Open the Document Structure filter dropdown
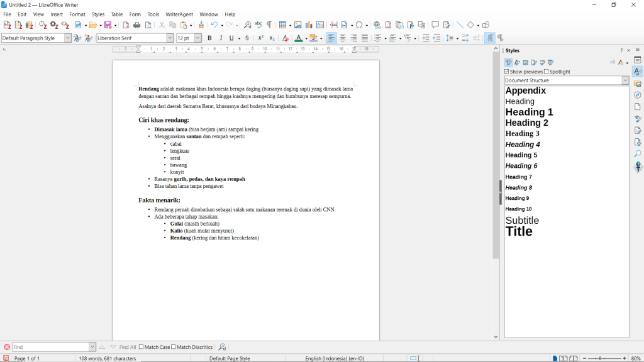 [x=625, y=80]
